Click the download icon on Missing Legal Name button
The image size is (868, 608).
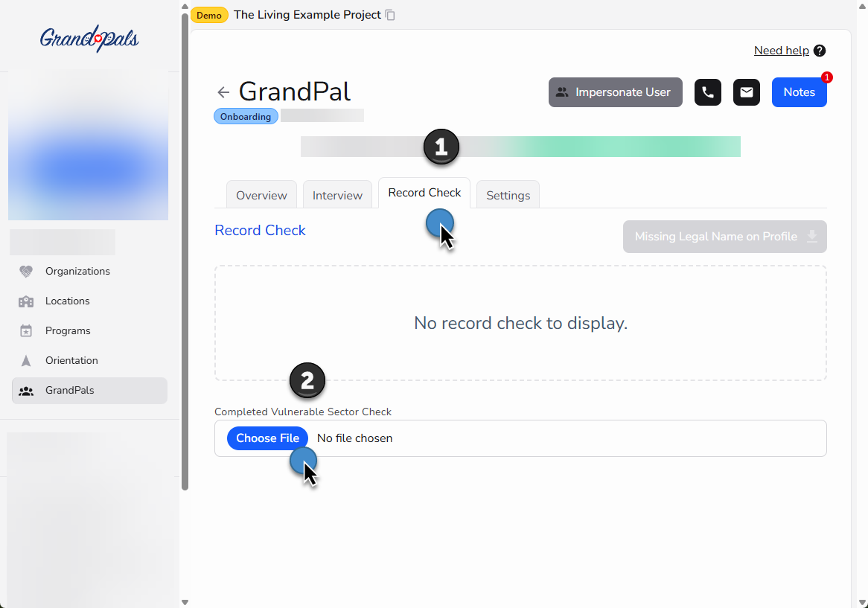tap(811, 236)
